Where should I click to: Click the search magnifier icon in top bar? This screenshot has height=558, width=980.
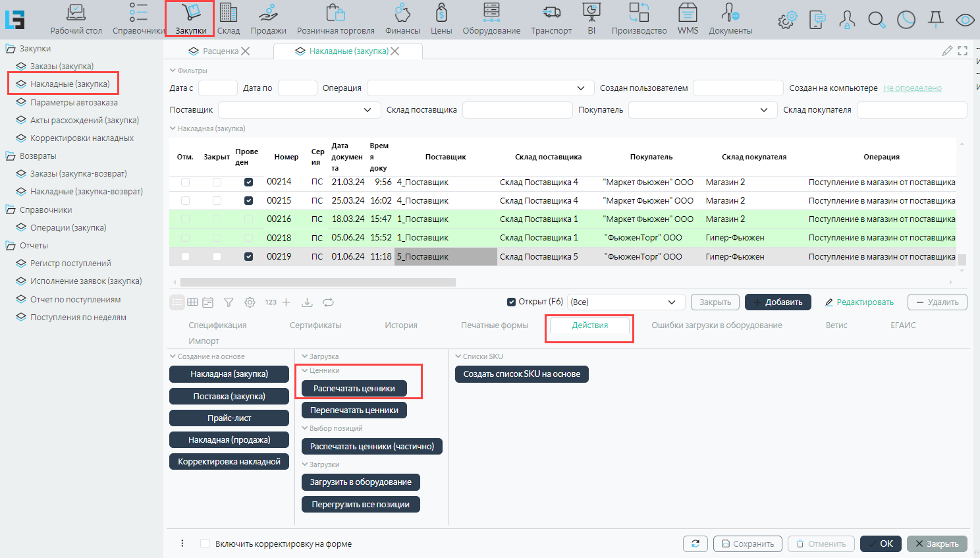pyautogui.click(x=877, y=20)
